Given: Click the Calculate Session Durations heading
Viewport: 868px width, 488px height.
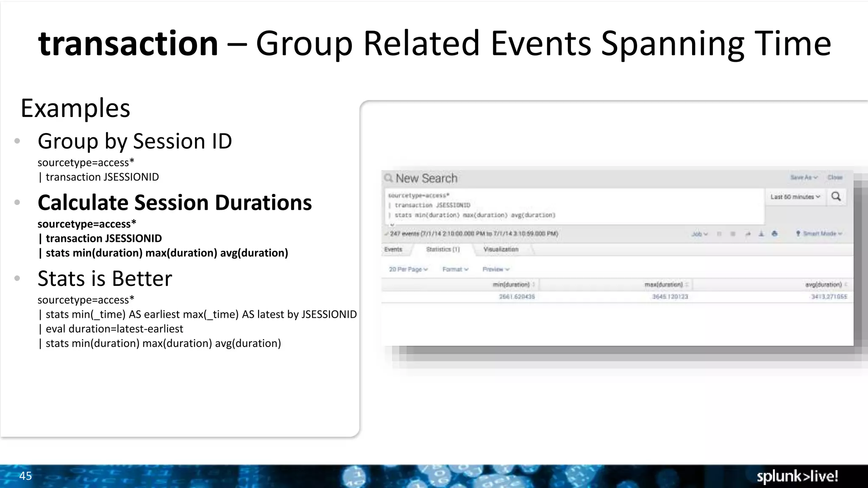Looking at the screenshot, I should click(175, 202).
